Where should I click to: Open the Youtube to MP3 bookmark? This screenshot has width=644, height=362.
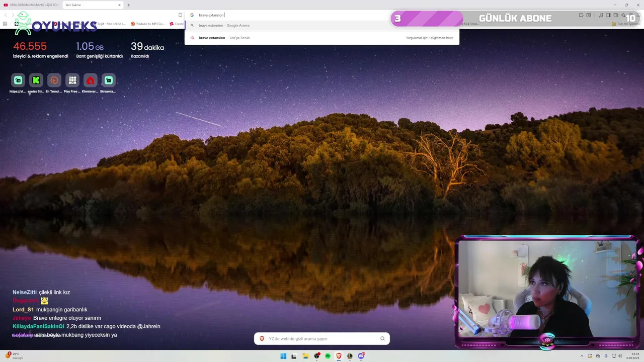tap(147, 24)
